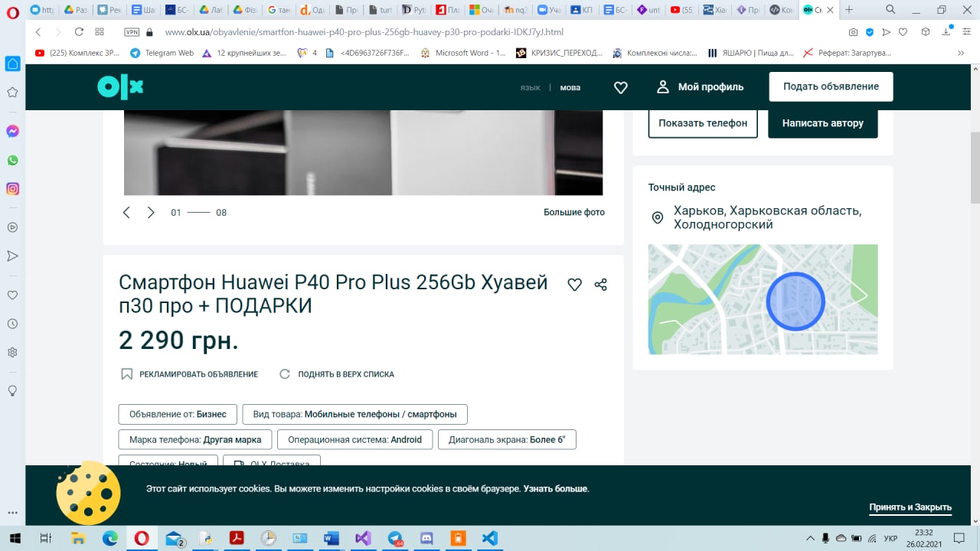
Task: Click the listing photo
Action: (363, 152)
